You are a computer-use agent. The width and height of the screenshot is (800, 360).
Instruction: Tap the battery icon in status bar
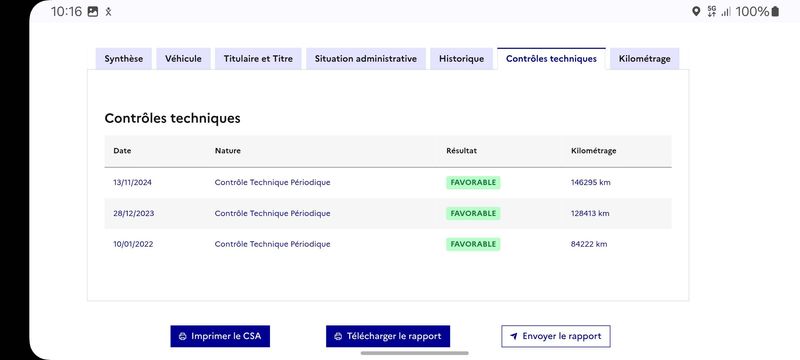pyautogui.click(x=775, y=11)
